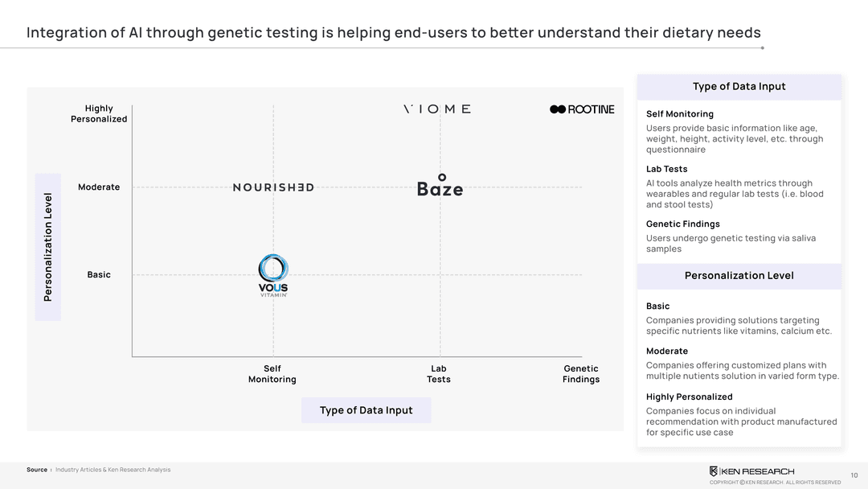Click the Viome logo
Screen dimensions: 868x489
tap(436, 109)
